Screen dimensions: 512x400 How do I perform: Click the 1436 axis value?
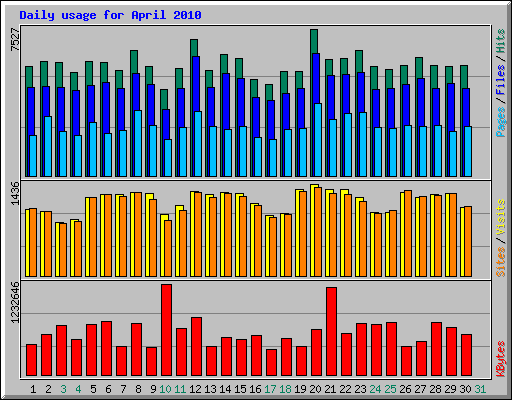coord(15,193)
